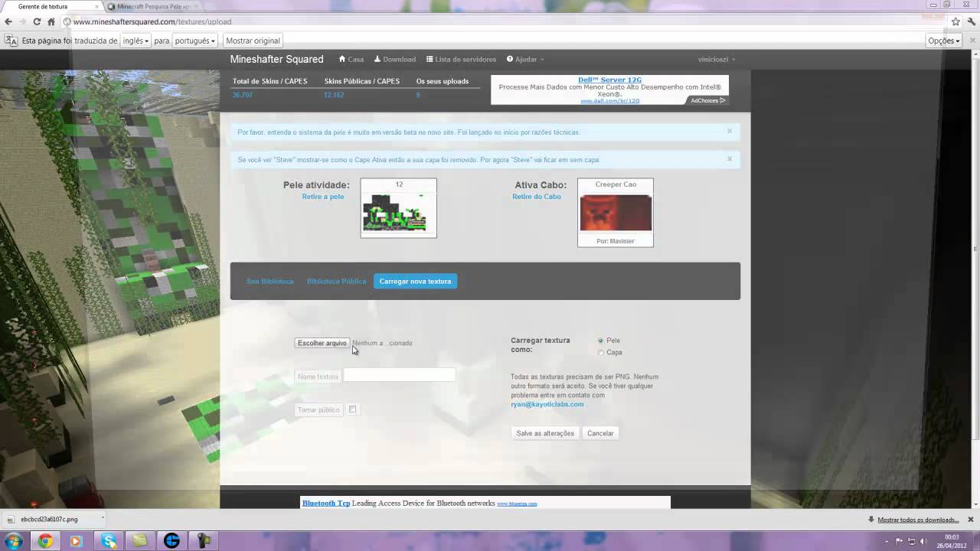The height and width of the screenshot is (551, 980).
Task: Open Windows Media Player from taskbar
Action: point(76,541)
